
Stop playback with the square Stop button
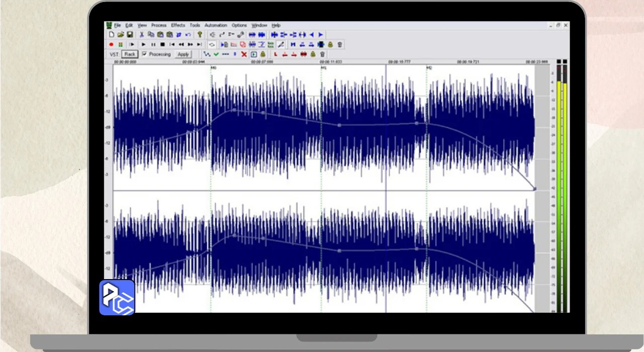coord(163,44)
